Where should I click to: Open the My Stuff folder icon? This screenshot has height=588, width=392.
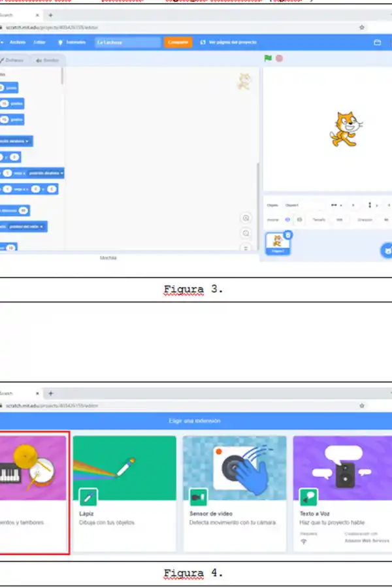click(x=377, y=42)
